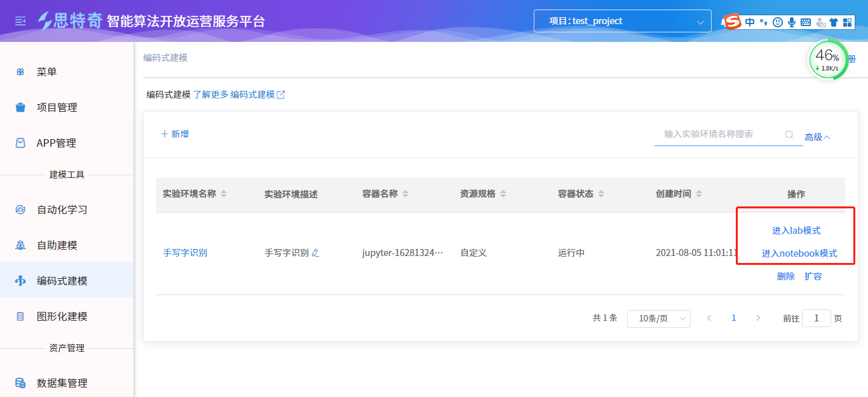This screenshot has height=397, width=868.
Task: Open 自动化学习 in the sidebar
Action: pyautogui.click(x=67, y=210)
